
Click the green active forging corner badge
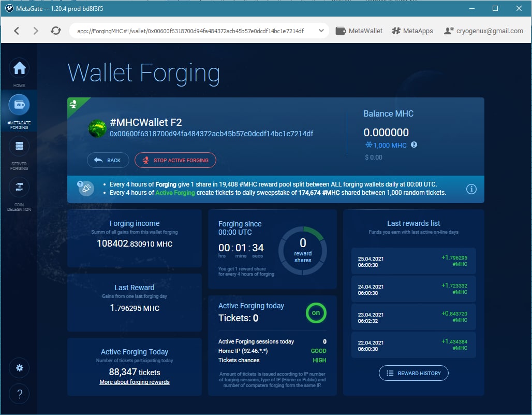(x=76, y=105)
